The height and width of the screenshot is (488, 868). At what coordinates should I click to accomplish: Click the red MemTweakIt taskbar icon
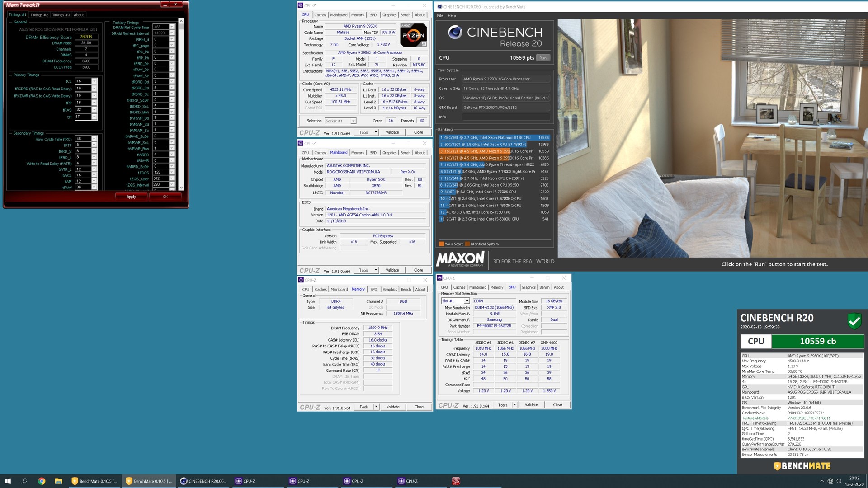(456, 481)
